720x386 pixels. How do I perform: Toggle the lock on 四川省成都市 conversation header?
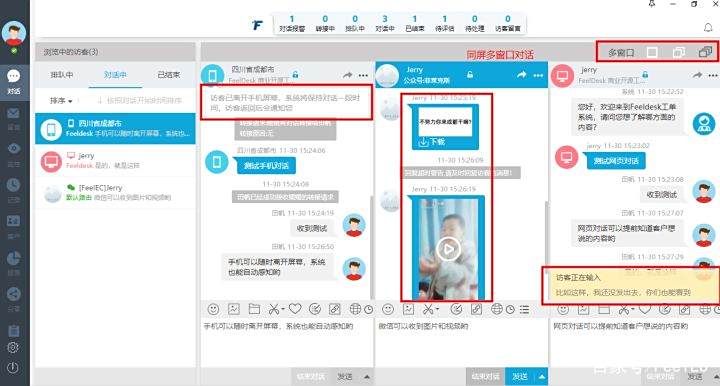(295, 74)
